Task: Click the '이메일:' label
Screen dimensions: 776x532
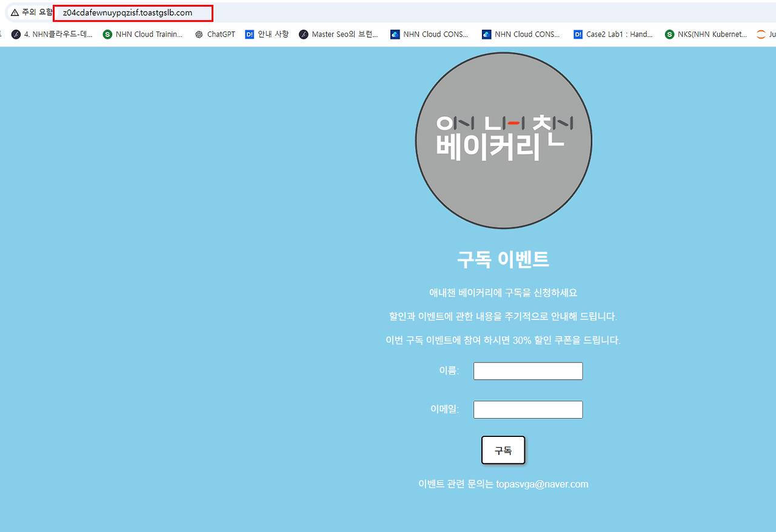Action: 445,409
